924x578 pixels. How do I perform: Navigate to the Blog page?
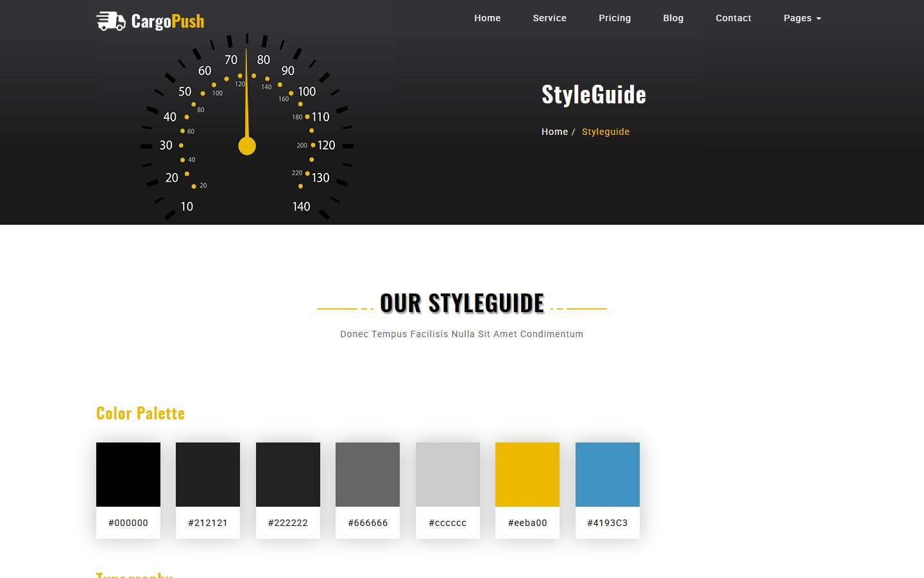[x=673, y=18]
